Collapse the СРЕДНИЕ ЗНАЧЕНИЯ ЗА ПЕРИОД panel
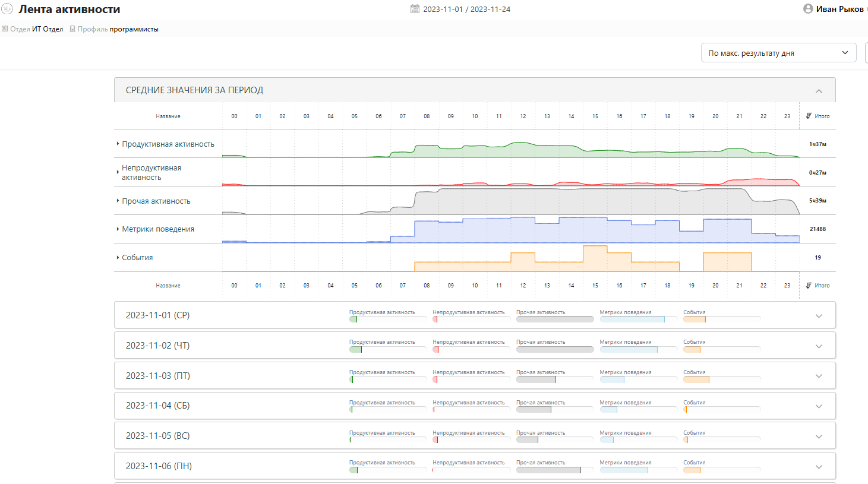 tap(819, 91)
